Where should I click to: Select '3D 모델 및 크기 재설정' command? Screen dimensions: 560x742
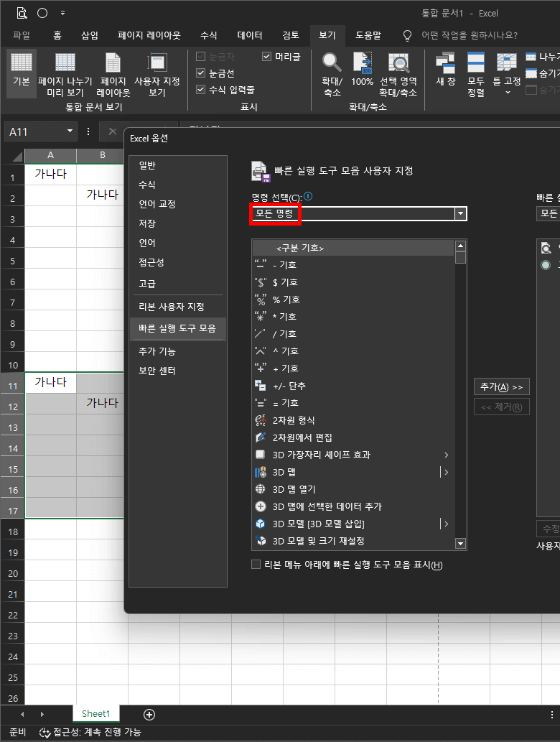tap(353, 541)
